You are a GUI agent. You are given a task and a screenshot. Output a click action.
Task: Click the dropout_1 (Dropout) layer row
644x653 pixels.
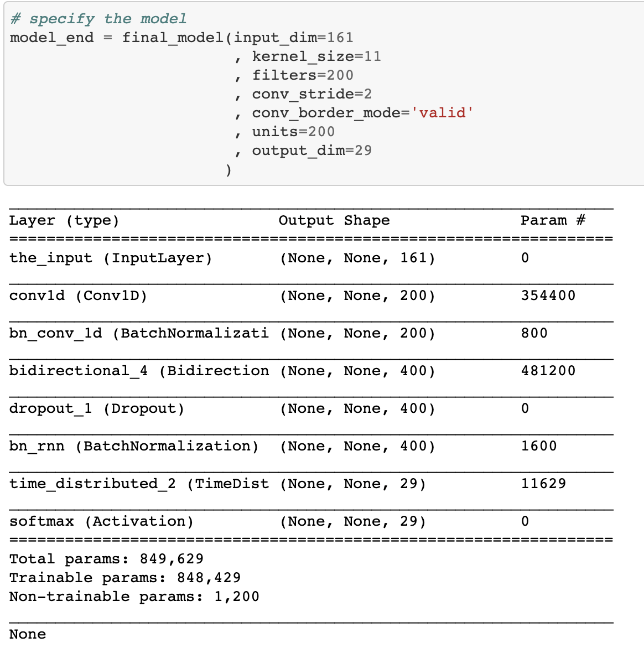click(x=97, y=409)
